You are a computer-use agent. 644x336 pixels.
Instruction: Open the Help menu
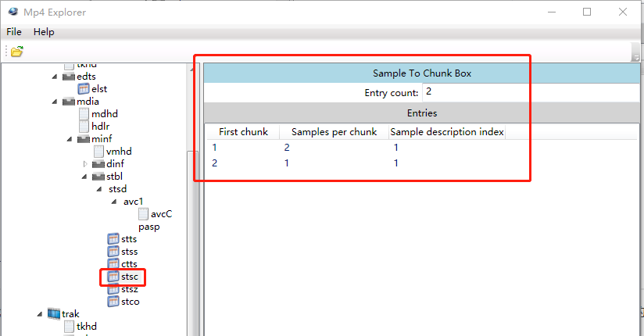pos(44,32)
